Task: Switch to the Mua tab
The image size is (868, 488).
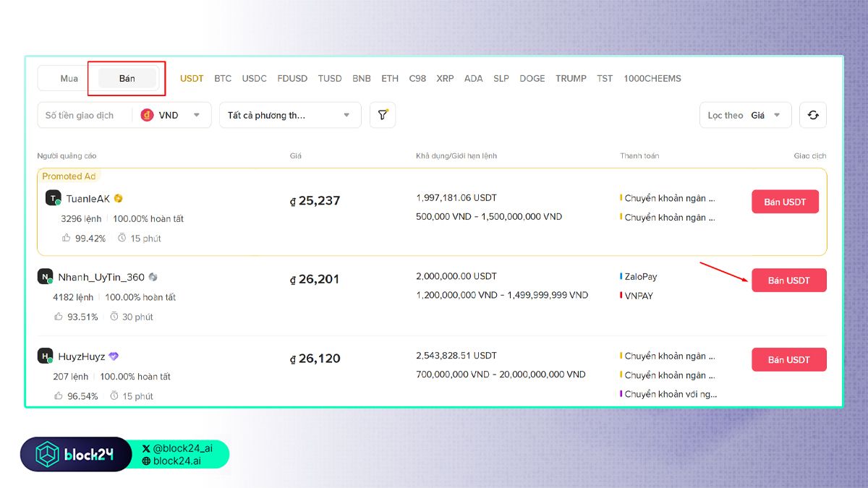Action: click(x=69, y=79)
